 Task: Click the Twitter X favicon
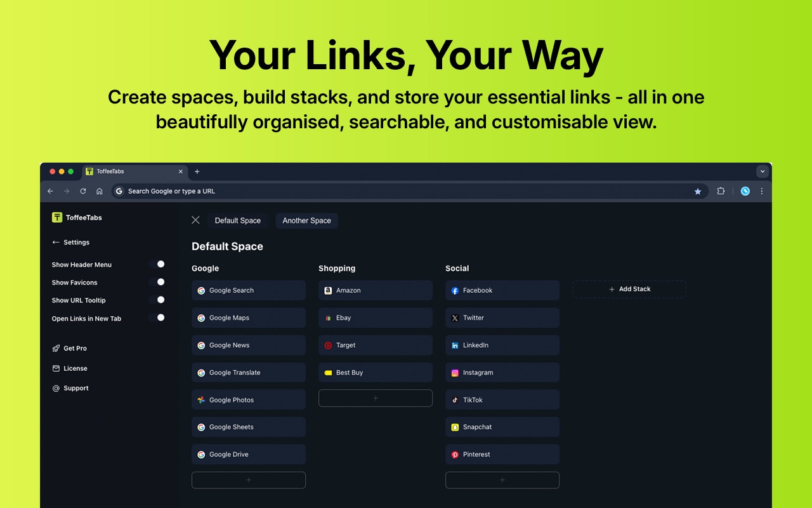[x=455, y=317]
